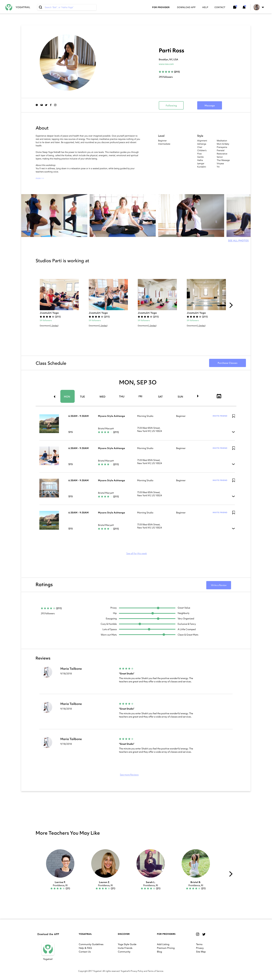Open the calendar date picker icon

[219, 396]
